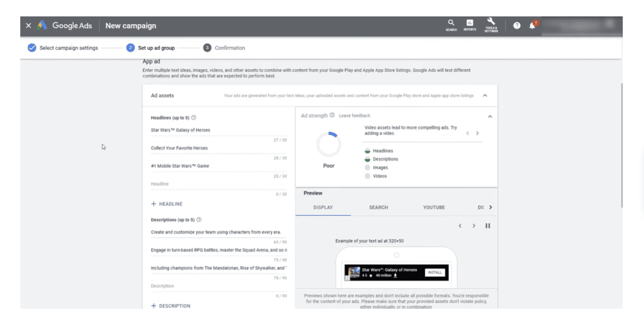
Task: Click the page vertical scrollbar
Action: click(621, 145)
